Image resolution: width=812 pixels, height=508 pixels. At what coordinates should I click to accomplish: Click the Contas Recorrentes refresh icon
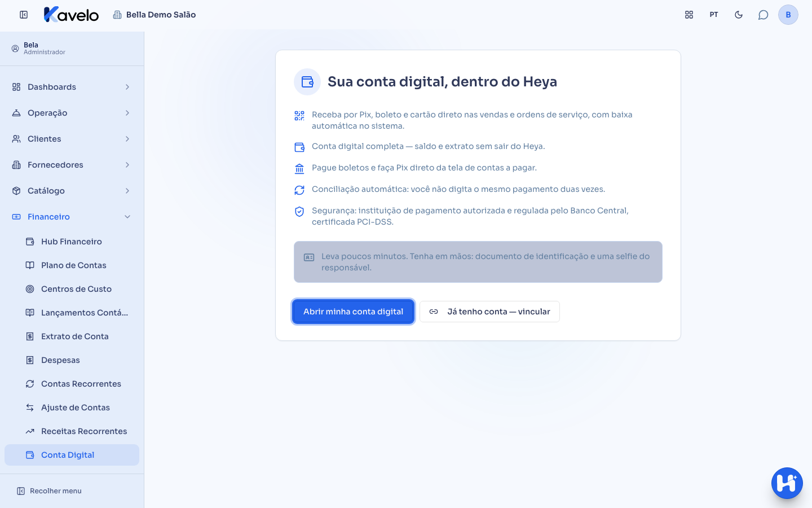[x=30, y=384]
